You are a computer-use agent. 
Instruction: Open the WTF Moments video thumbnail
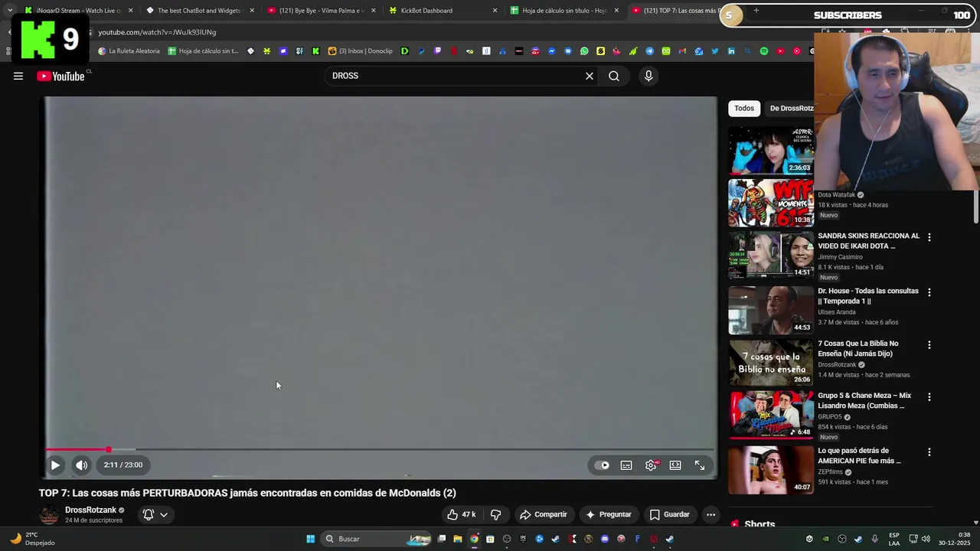(770, 203)
